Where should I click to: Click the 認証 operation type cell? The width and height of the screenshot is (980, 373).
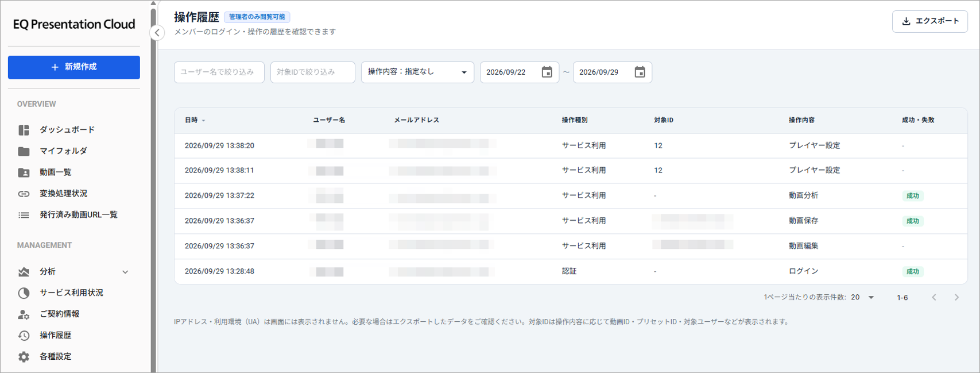pyautogui.click(x=569, y=271)
